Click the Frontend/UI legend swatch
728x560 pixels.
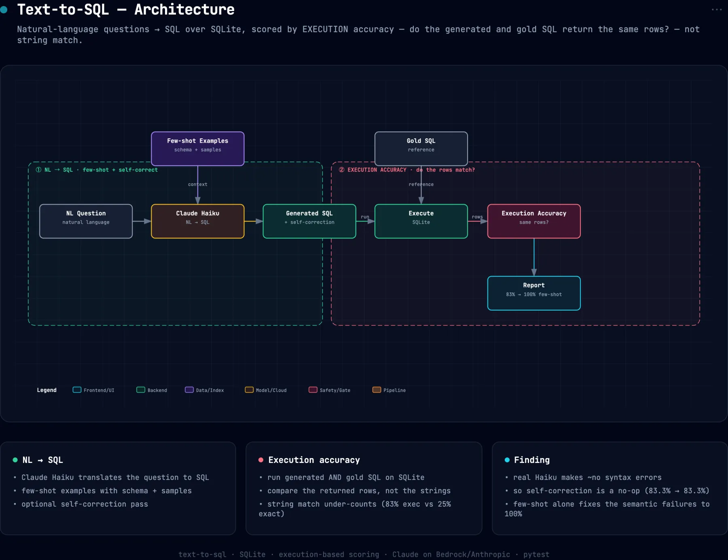77,390
